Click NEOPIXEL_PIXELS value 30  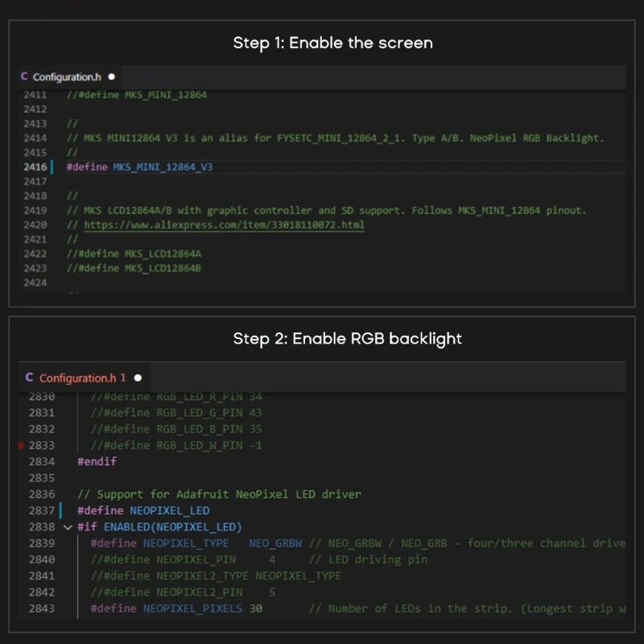pos(256,609)
